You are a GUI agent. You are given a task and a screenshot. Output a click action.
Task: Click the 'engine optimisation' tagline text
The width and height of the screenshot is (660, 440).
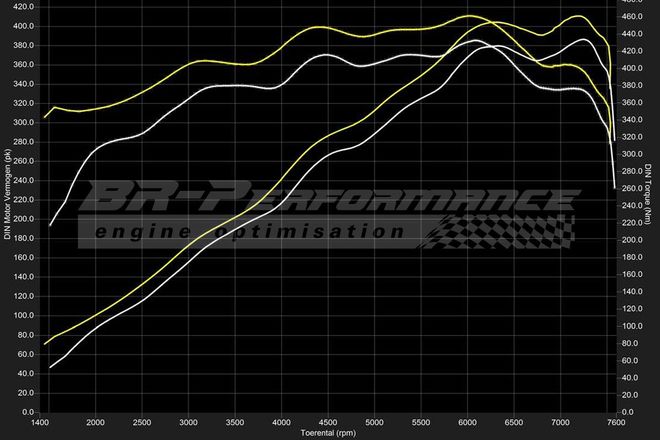point(245,232)
